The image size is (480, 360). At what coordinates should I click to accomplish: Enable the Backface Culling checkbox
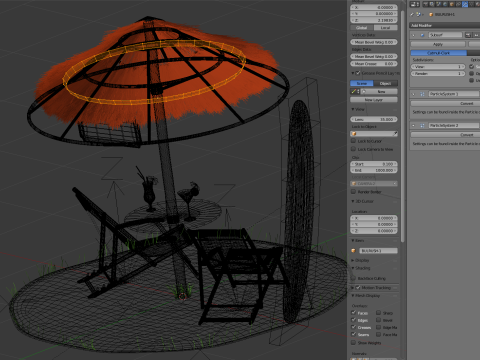(353, 278)
